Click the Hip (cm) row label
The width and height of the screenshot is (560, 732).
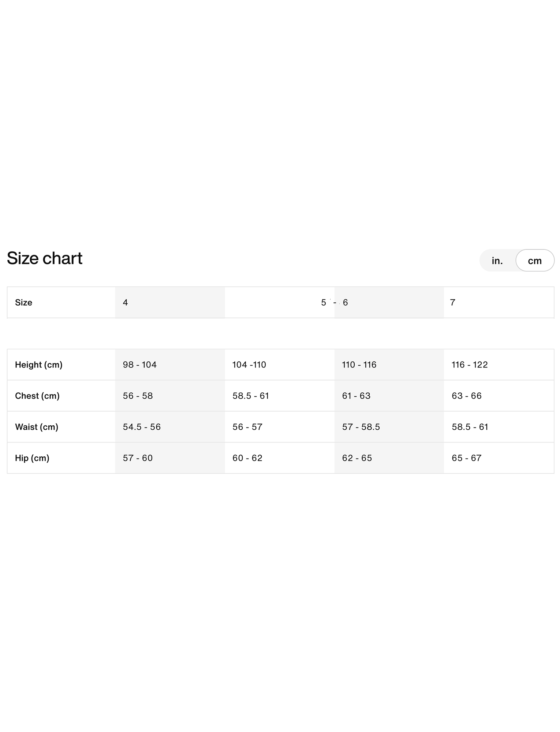32,458
